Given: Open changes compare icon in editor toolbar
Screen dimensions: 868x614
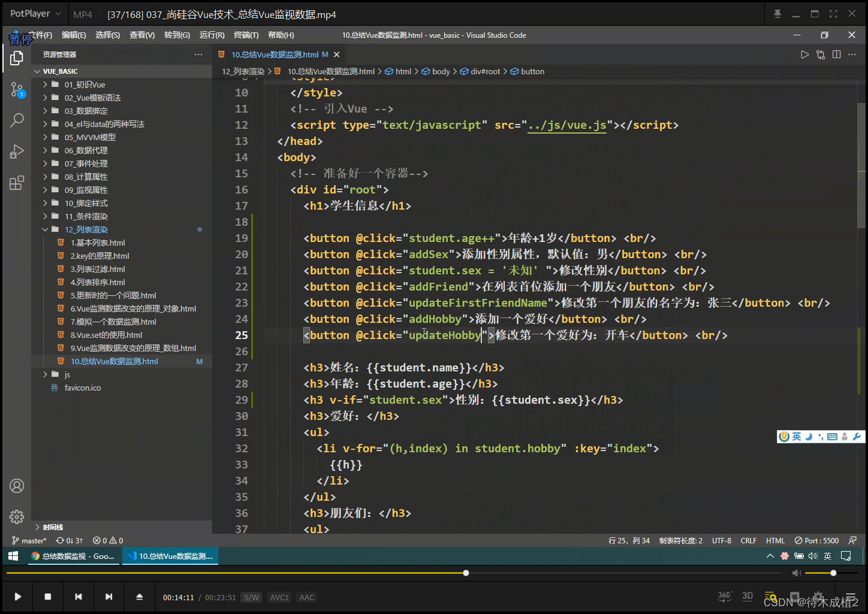Looking at the screenshot, I should (x=821, y=55).
